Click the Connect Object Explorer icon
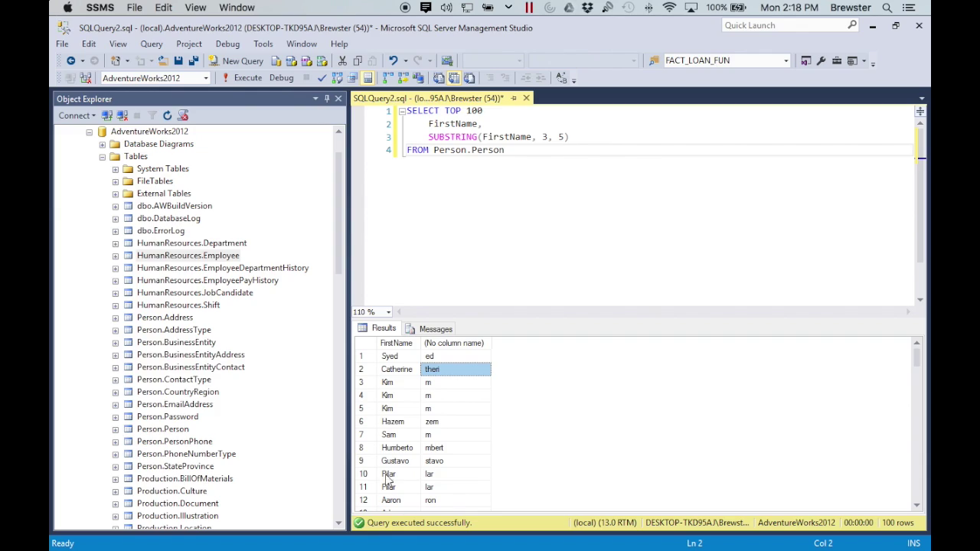 click(107, 116)
